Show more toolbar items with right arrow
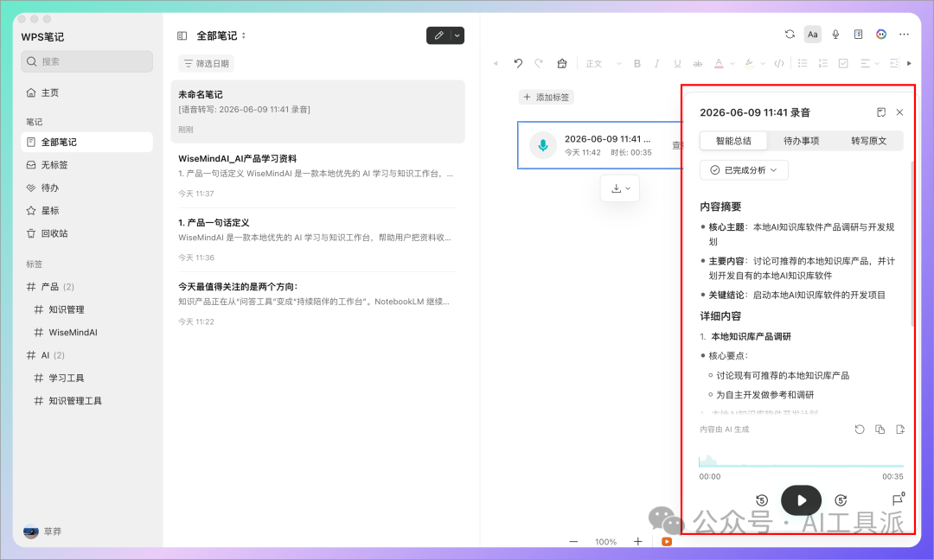 point(909,63)
